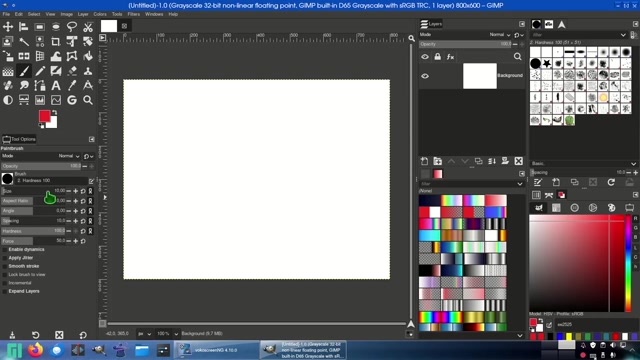Click the red foreground color swatch
The width and height of the screenshot is (640, 360).
coord(44,116)
